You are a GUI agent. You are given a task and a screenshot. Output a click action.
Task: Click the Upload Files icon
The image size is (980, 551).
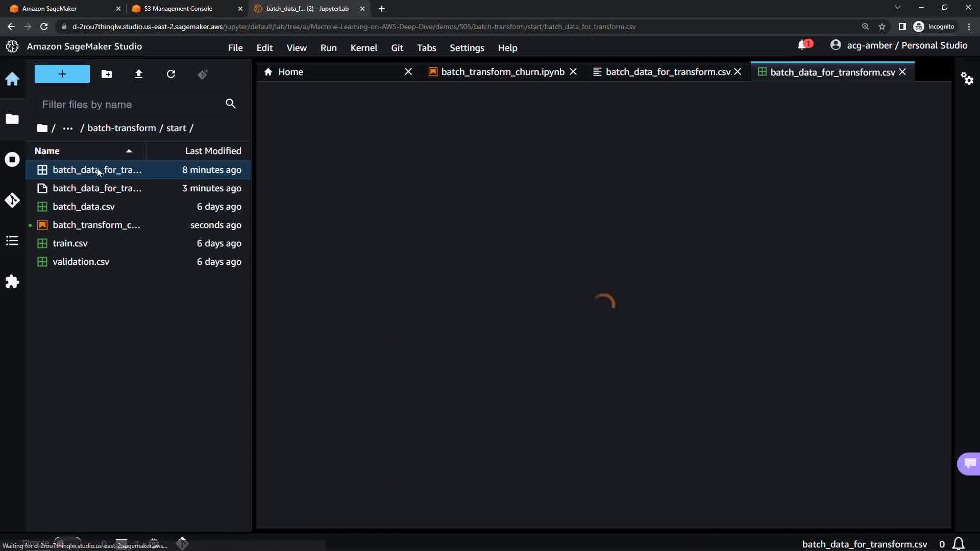139,74
